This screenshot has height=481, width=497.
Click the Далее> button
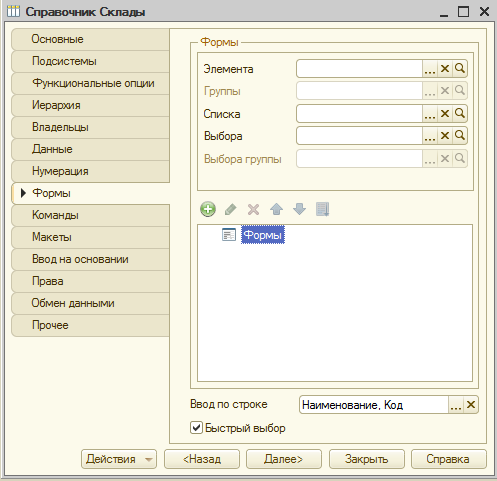click(284, 459)
